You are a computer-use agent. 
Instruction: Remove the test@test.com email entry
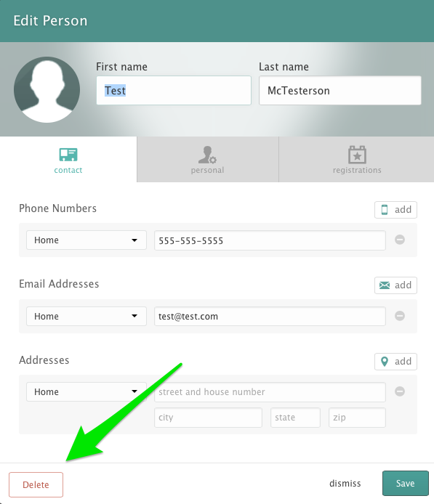point(400,316)
